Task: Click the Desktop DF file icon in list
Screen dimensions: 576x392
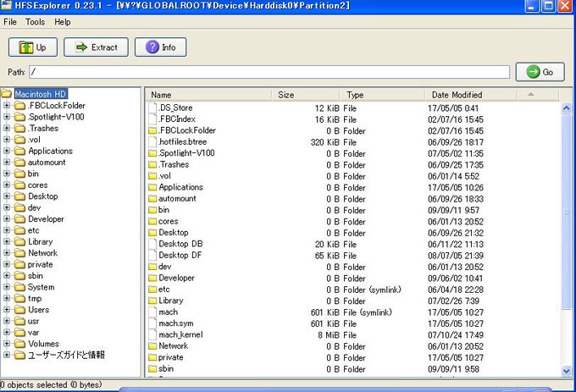Action: [x=152, y=256]
